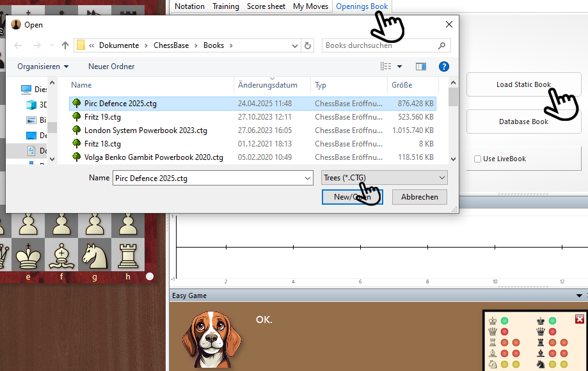Click the London System Powerbook 2023 tree icon
The image size is (588, 371).
pyautogui.click(x=77, y=130)
